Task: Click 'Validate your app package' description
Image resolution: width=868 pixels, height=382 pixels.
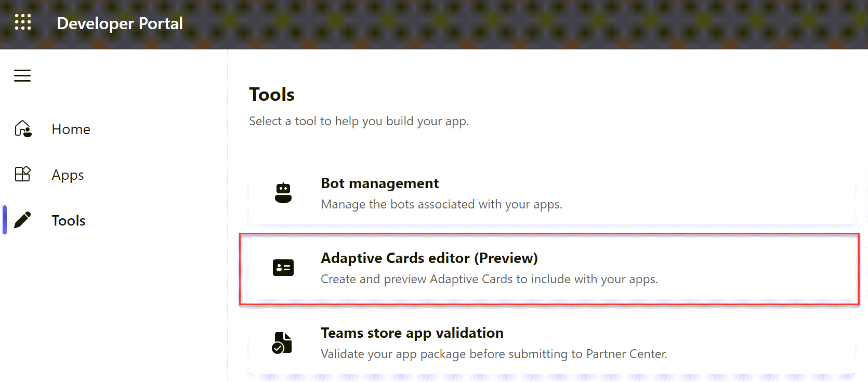Action: (494, 354)
